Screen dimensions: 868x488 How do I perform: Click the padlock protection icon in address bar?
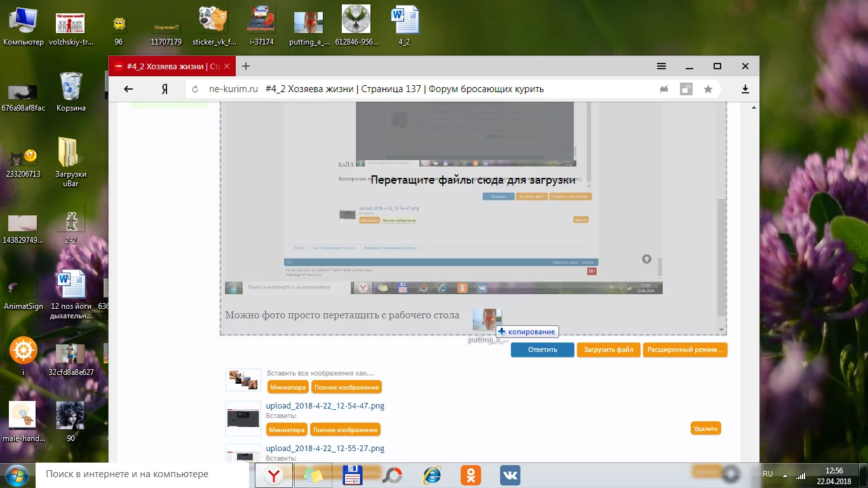(x=686, y=89)
